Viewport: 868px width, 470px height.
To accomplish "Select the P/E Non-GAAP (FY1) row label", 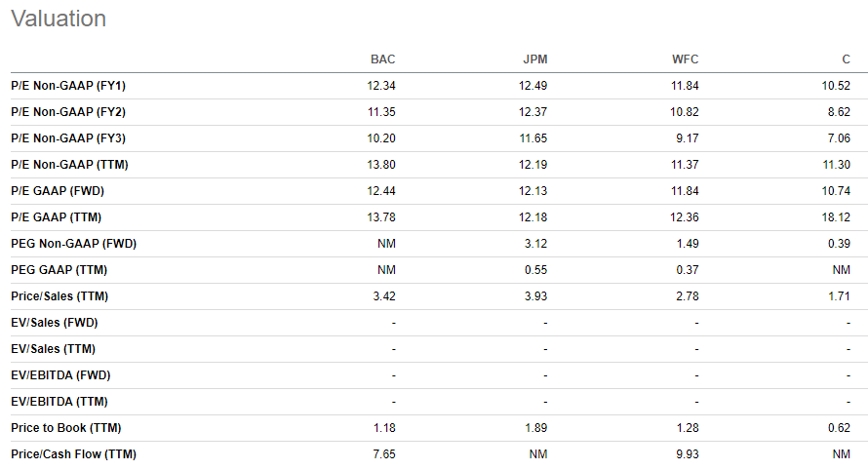I will pos(68,86).
